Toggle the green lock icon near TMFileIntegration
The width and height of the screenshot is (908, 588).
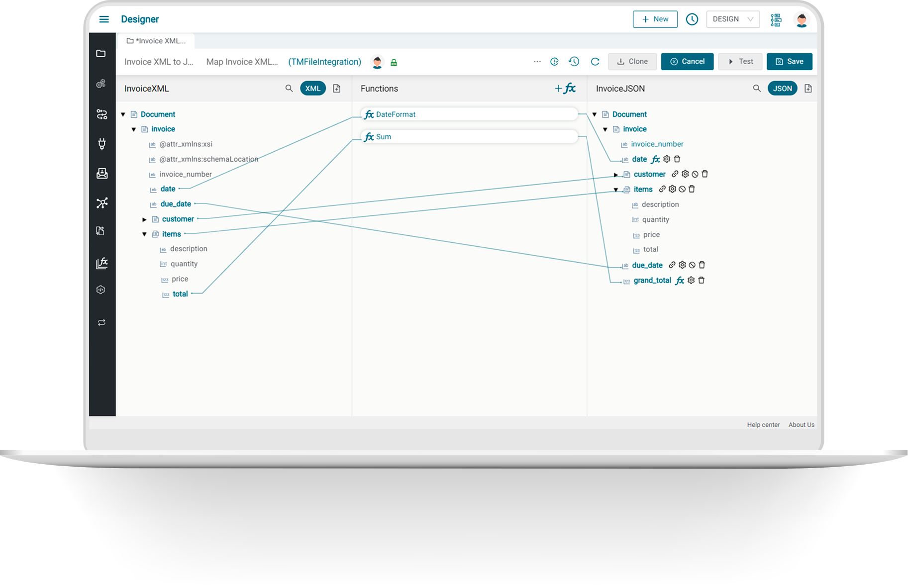point(394,63)
